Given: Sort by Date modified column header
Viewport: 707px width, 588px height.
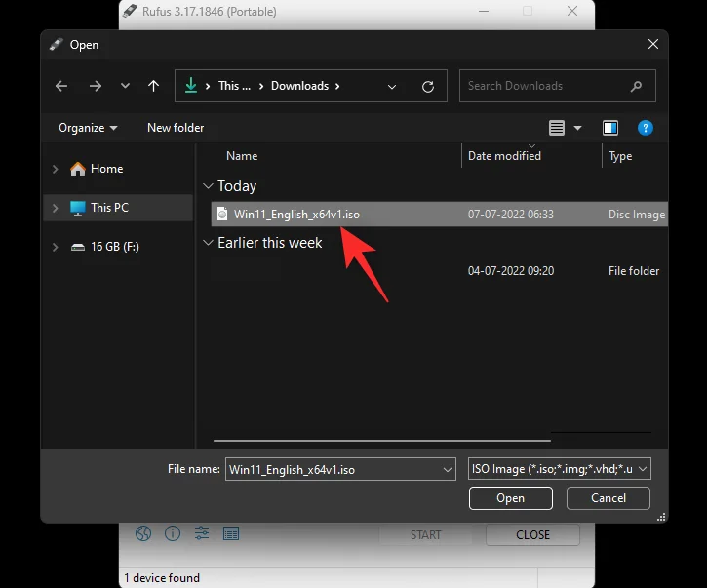Looking at the screenshot, I should pyautogui.click(x=504, y=156).
